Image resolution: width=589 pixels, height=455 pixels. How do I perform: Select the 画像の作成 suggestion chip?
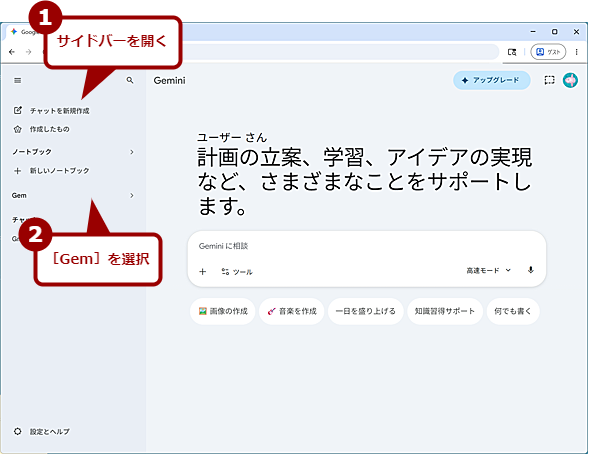[223, 311]
